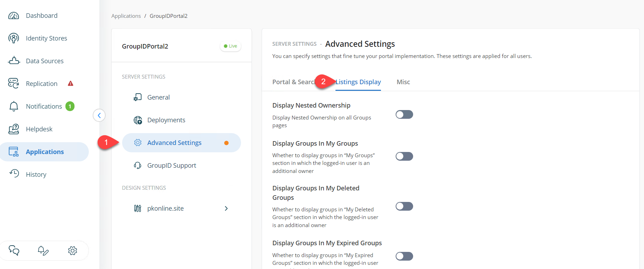Click the Applications breadcrumb link
The width and height of the screenshot is (644, 269).
point(126,16)
